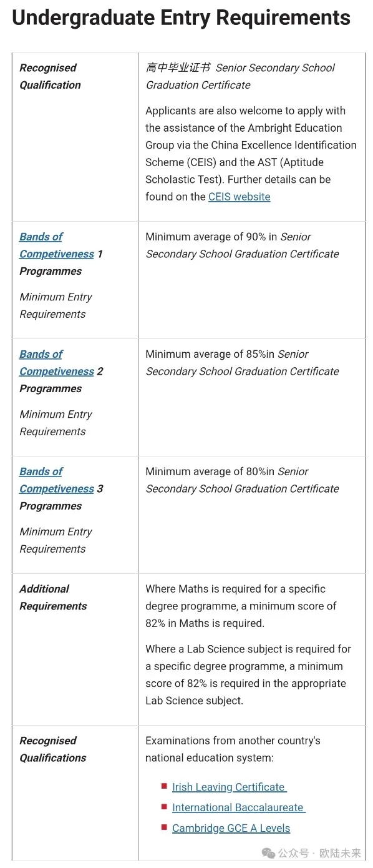
Task: Click red bullet beside Cambridge GCE A Levels
Action: 164,827
